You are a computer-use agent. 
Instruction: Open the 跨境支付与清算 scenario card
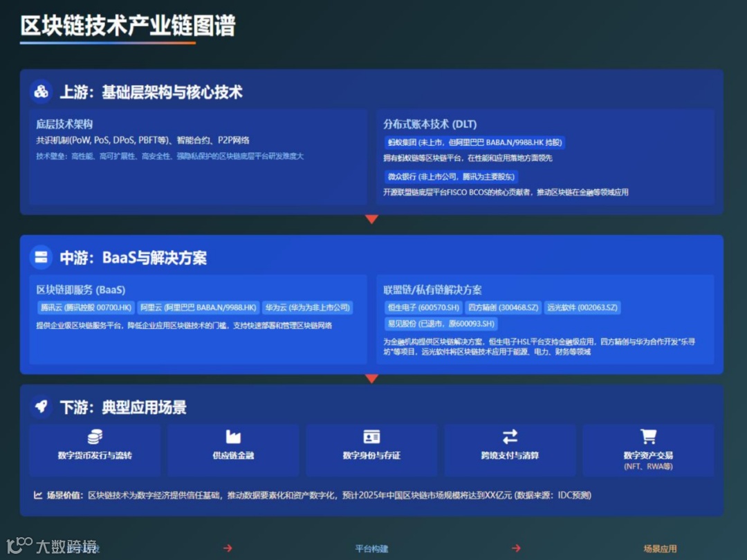pos(510,450)
